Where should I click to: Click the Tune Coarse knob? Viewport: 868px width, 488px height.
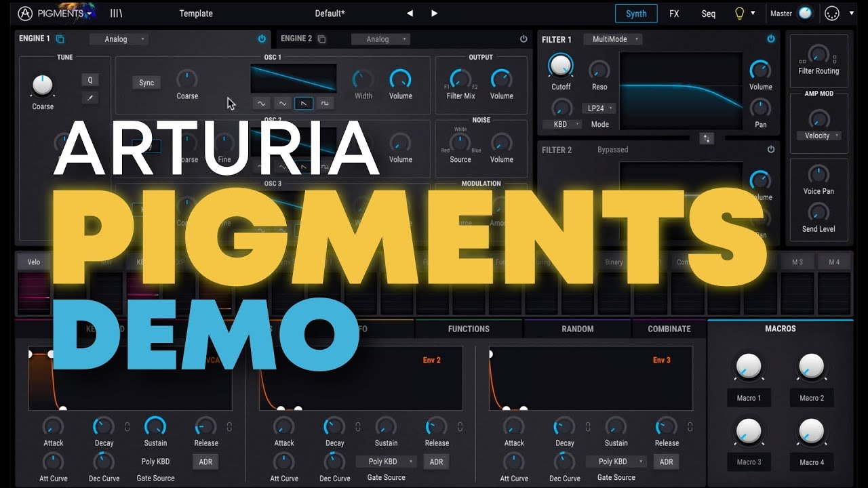[x=42, y=85]
